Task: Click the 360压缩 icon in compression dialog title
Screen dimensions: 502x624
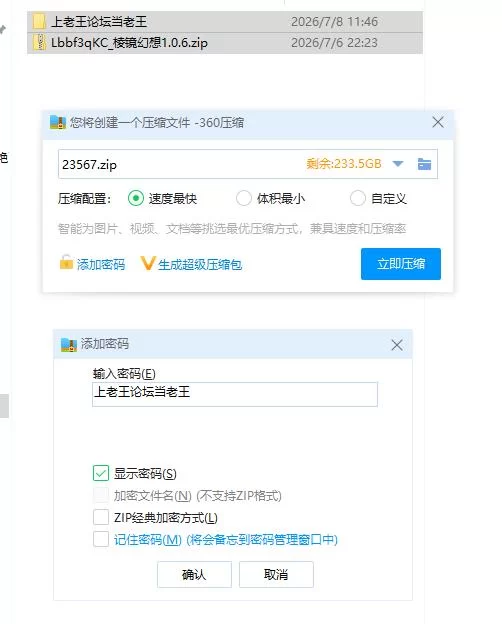Action: pos(58,122)
